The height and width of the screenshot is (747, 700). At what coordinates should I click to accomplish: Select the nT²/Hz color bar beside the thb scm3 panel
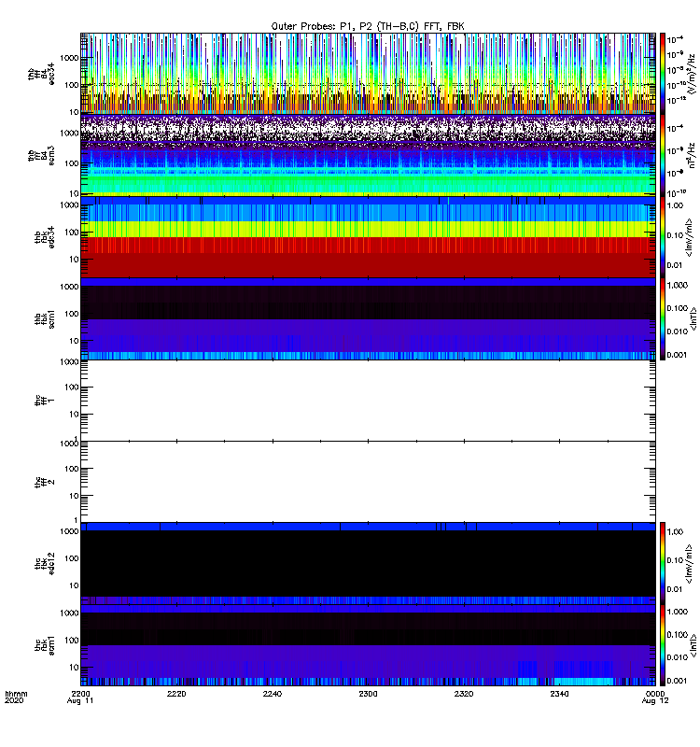662,155
